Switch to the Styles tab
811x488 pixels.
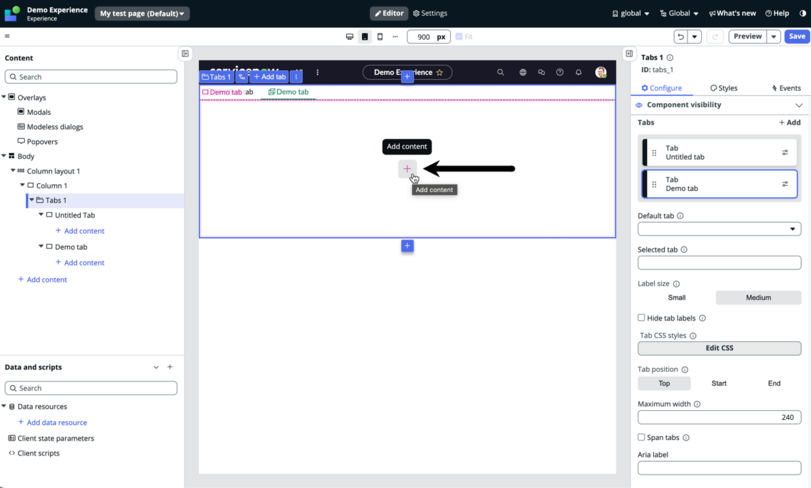[x=724, y=88]
